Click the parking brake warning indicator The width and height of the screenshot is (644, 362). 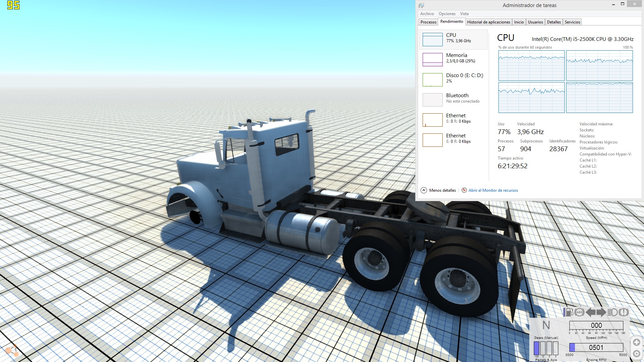624,312
